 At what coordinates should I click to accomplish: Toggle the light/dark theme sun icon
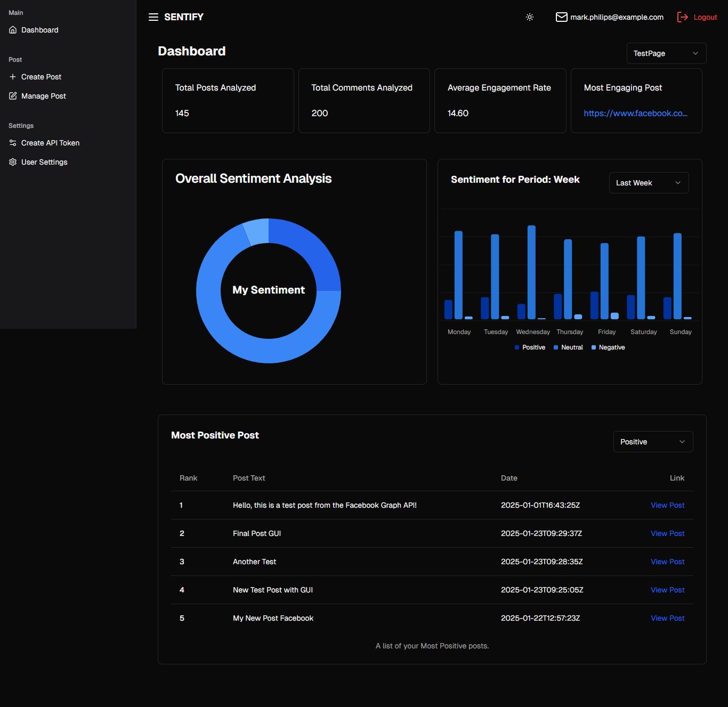tap(529, 17)
